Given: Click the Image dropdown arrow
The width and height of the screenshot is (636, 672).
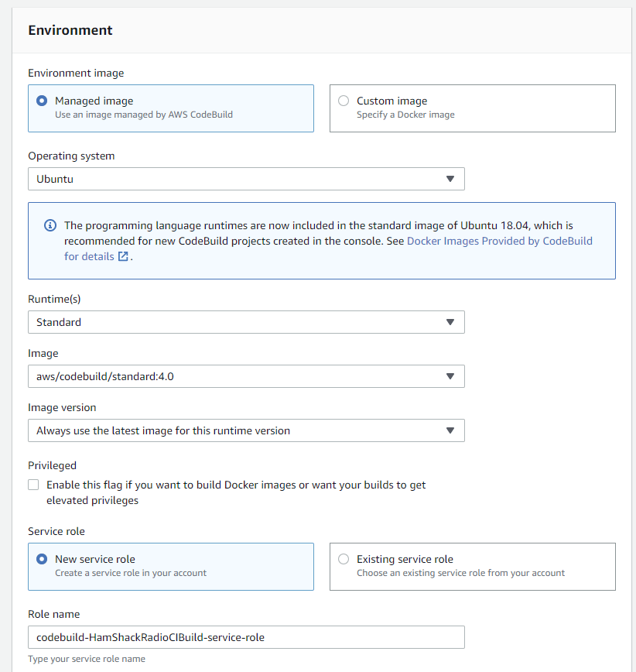Looking at the screenshot, I should 450,376.
